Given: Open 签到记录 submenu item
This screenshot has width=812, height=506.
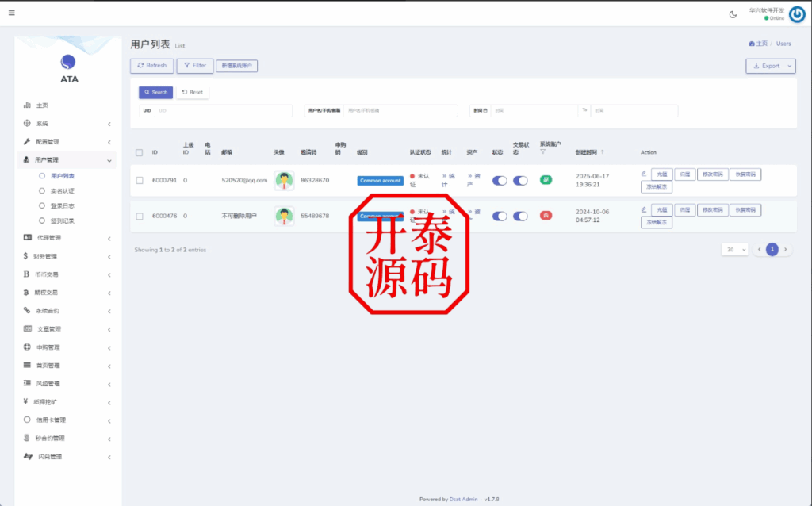Looking at the screenshot, I should 62,220.
